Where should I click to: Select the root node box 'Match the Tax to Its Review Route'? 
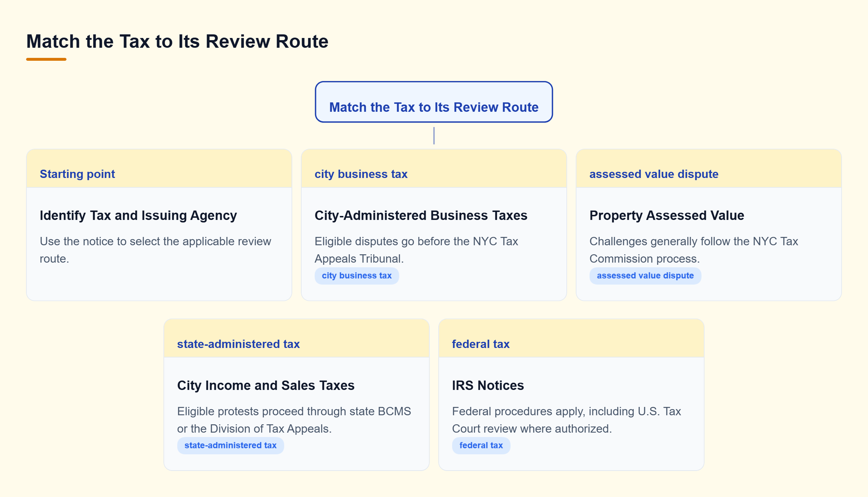coord(434,102)
